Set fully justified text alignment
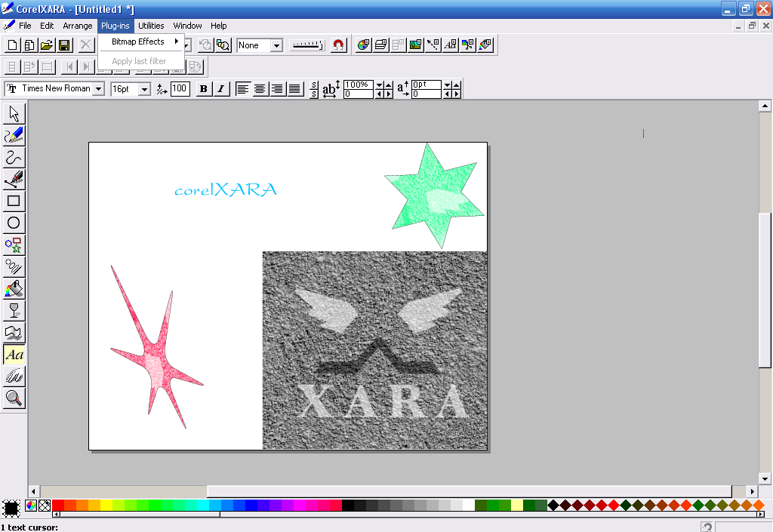The height and width of the screenshot is (532, 773). pyautogui.click(x=295, y=89)
